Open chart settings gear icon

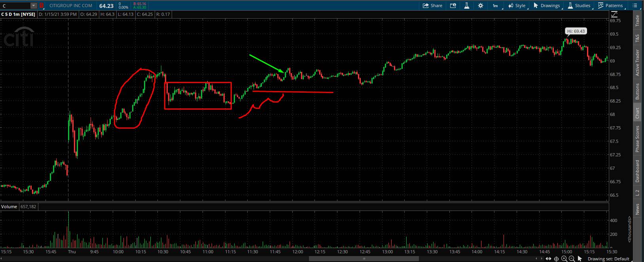pyautogui.click(x=481, y=6)
